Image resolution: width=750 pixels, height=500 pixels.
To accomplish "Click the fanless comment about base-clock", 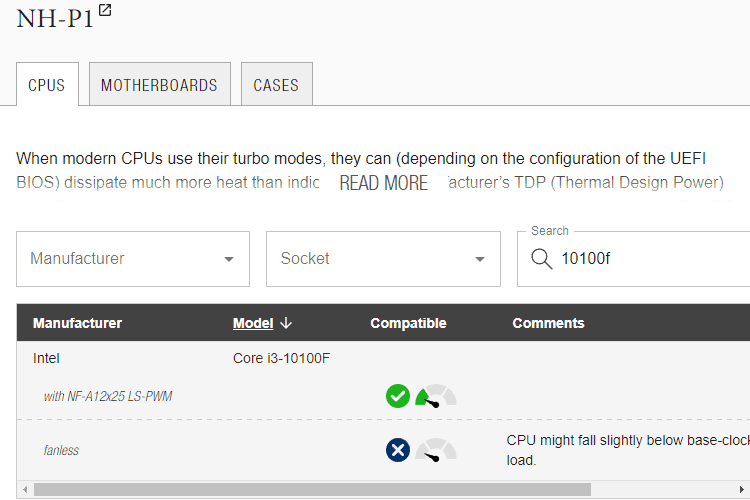I will 628,450.
